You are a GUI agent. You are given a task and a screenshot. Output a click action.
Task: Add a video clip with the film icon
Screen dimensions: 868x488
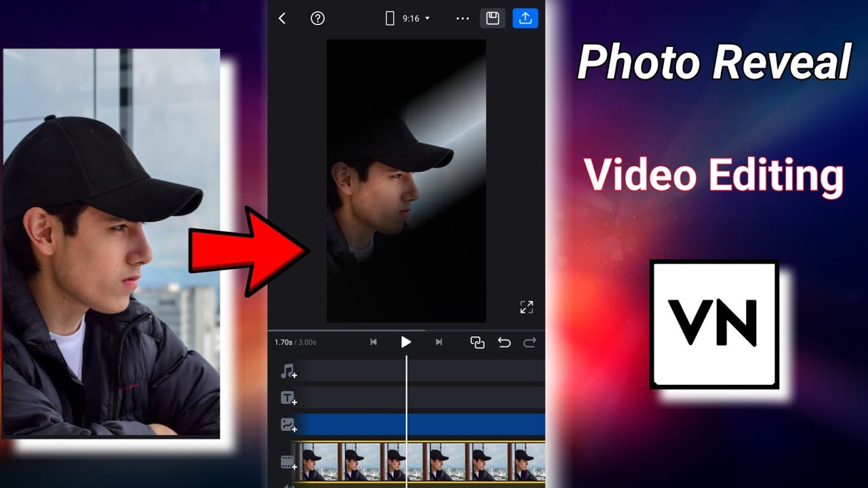click(289, 462)
